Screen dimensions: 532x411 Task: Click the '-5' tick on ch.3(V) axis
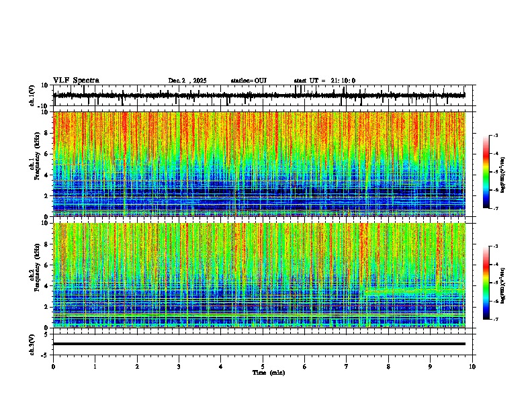(x=46, y=355)
